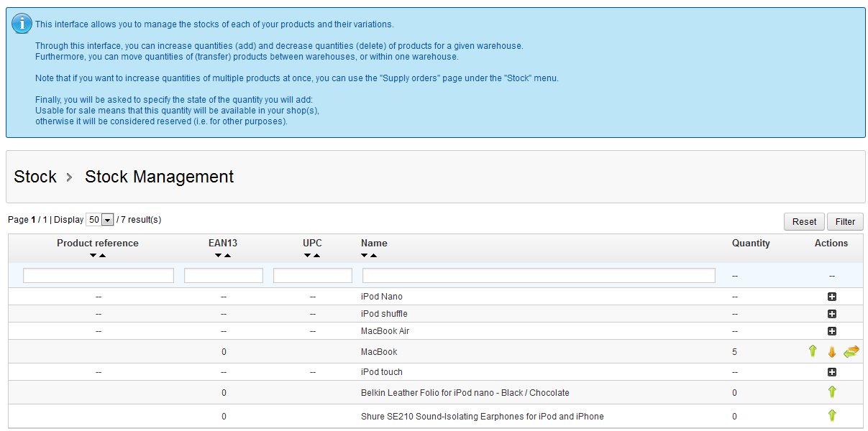Click the up sort arrow under EAN13
This screenshot has height=431, width=868.
(227, 256)
